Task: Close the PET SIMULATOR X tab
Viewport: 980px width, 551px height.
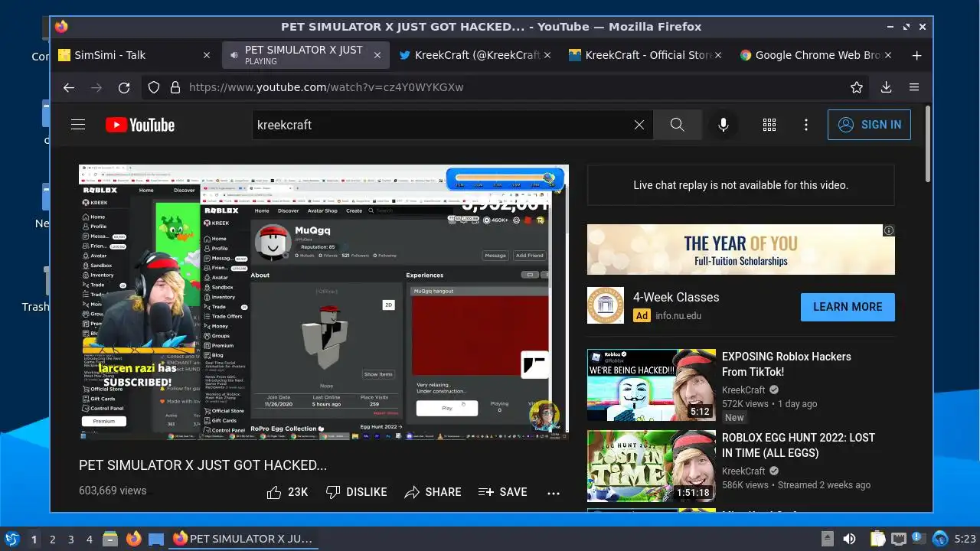Action: 377,55
